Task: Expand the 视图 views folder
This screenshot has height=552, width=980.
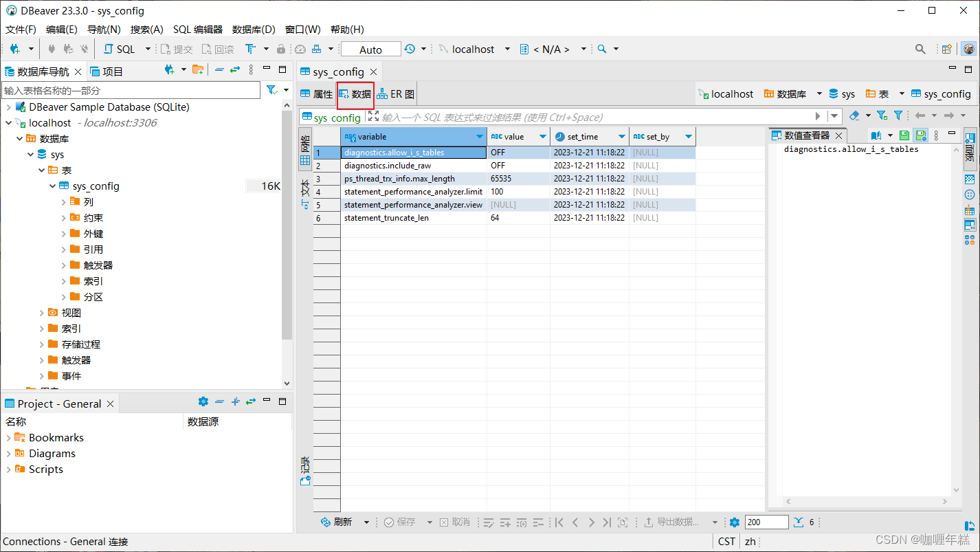Action: [41, 313]
